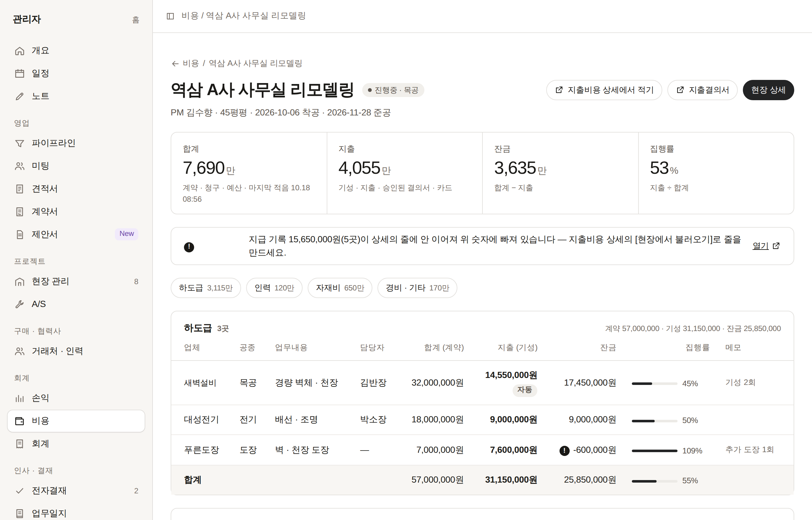
Task: Open 개요 in the sidebar
Action: pyautogui.click(x=76, y=51)
